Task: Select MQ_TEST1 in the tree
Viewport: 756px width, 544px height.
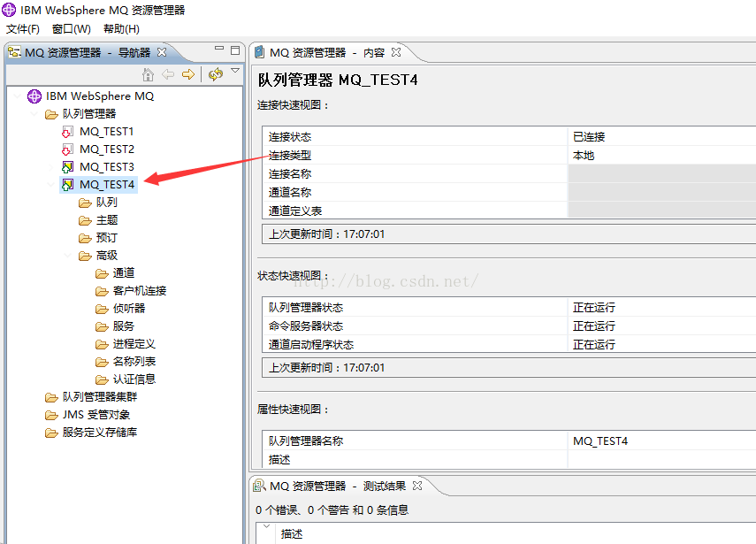Action: tap(107, 132)
